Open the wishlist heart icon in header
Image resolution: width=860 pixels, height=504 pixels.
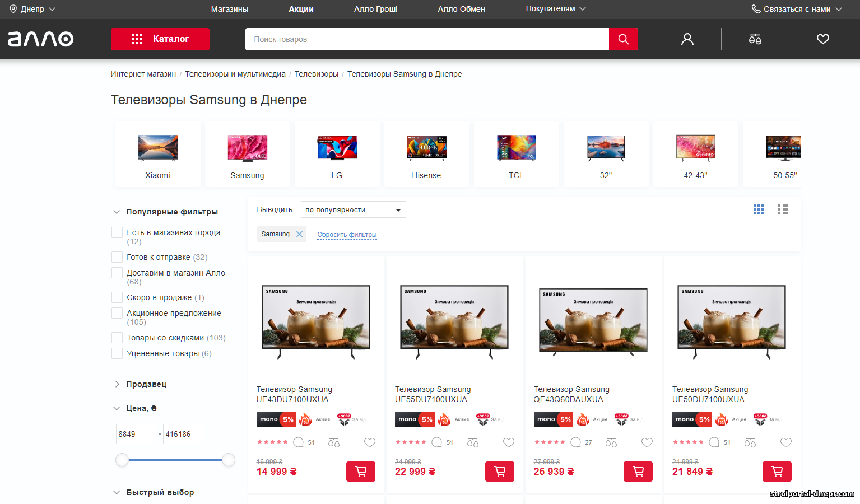click(822, 39)
